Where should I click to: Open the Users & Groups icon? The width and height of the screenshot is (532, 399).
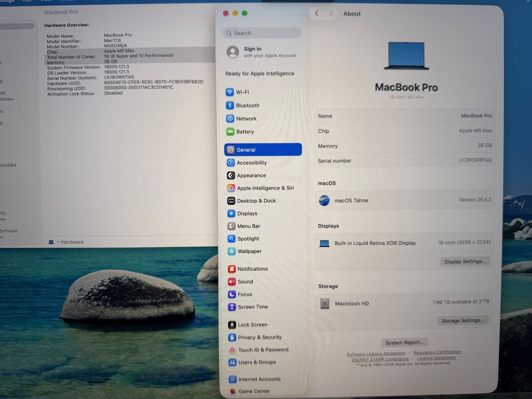[x=233, y=363]
